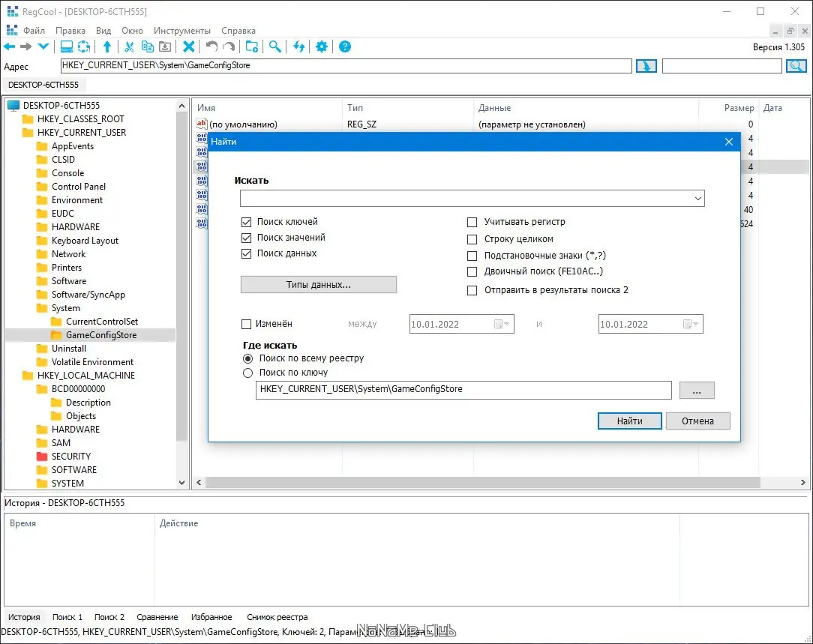Click the new key folder icon
This screenshot has height=644, width=813.
[252, 46]
